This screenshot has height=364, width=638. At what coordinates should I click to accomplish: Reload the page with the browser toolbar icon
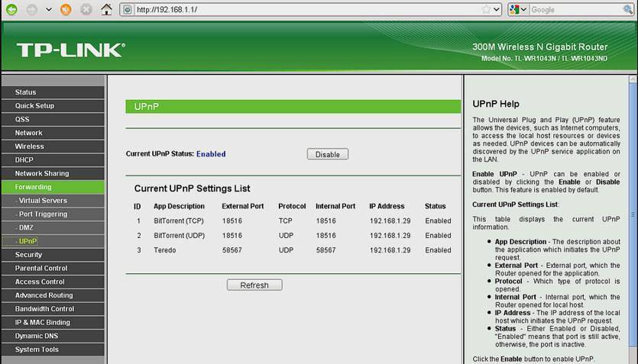(66, 10)
